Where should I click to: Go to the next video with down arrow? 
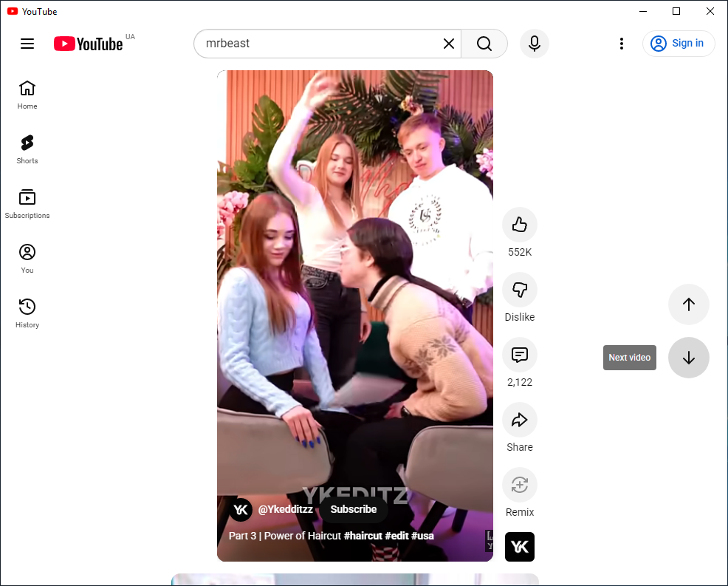click(688, 358)
